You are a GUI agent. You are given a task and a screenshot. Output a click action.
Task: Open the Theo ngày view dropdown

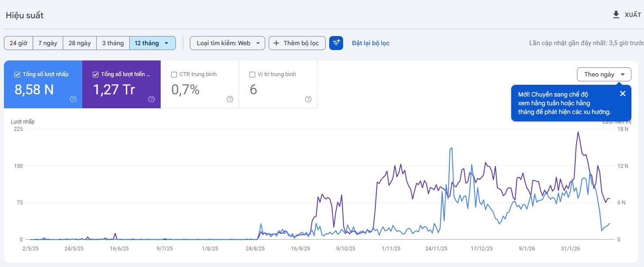(604, 74)
